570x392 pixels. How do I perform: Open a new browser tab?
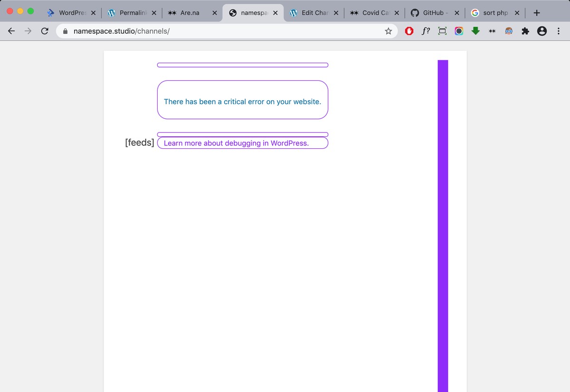point(536,13)
